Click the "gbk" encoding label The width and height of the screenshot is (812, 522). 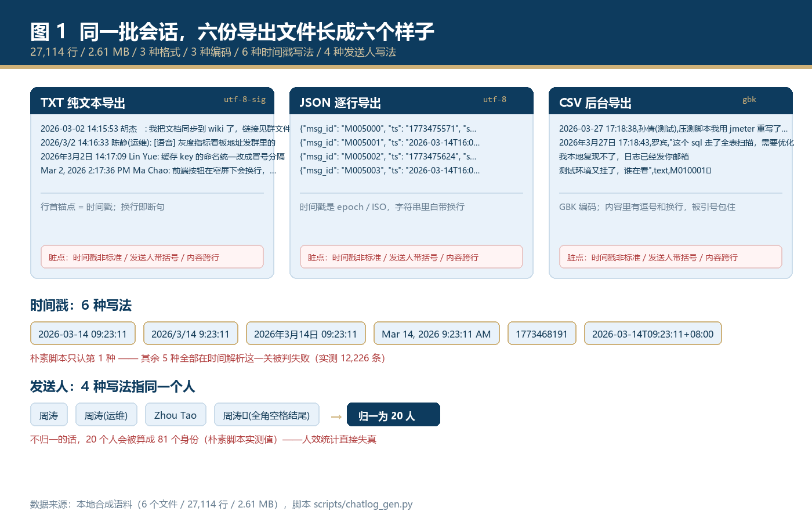tap(749, 99)
